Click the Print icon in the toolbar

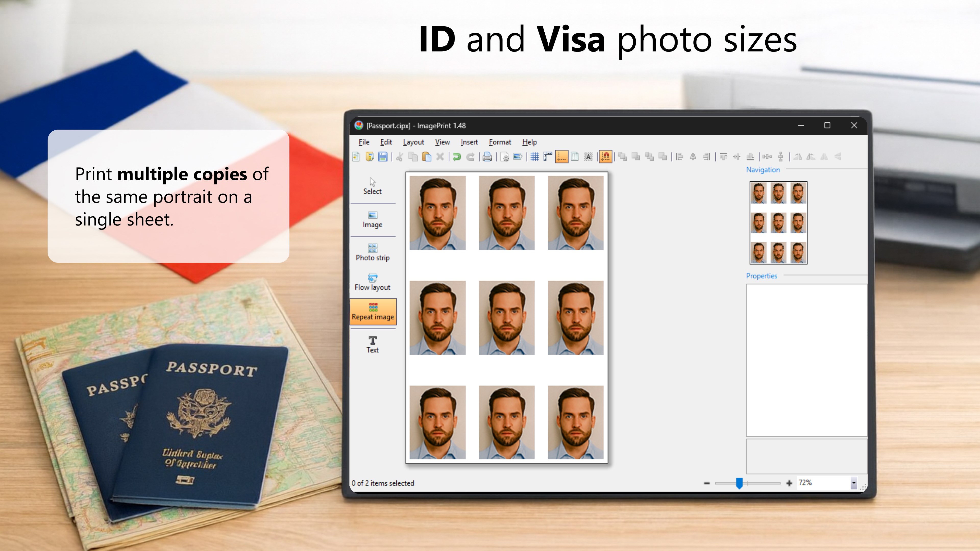[487, 157]
